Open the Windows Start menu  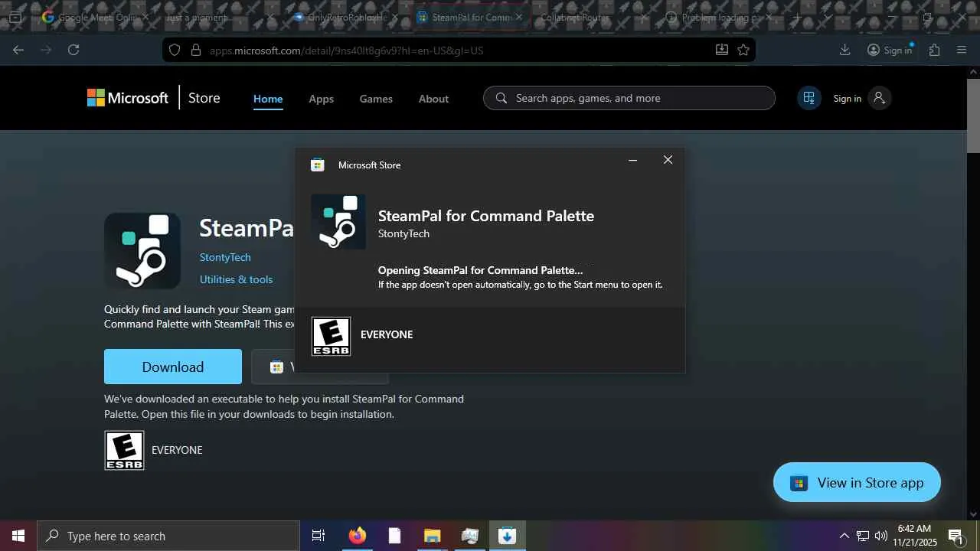click(18, 536)
